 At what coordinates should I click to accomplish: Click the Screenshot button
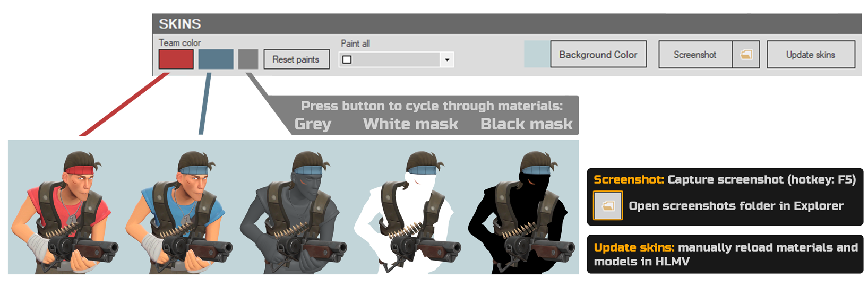[695, 54]
